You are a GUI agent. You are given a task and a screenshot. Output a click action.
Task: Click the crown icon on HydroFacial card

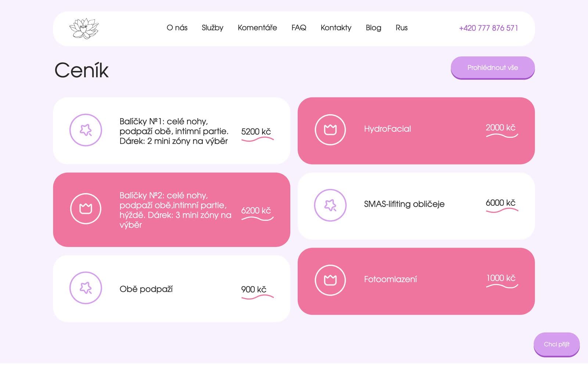pyautogui.click(x=330, y=130)
